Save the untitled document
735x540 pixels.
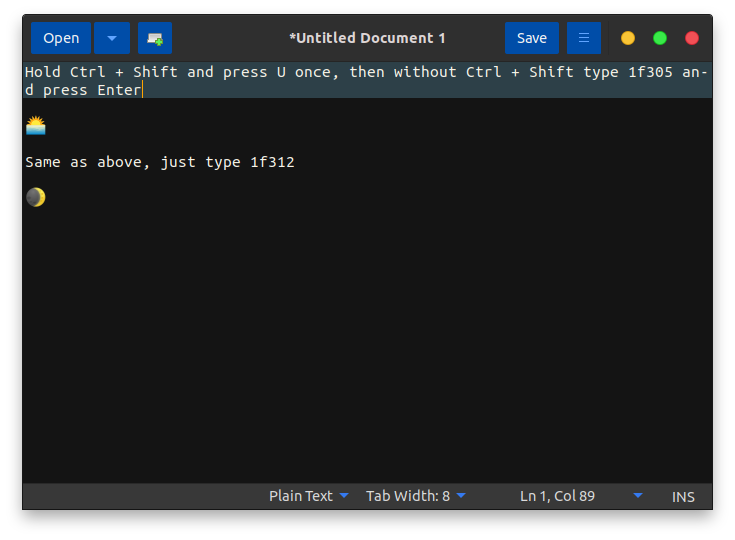pos(532,38)
